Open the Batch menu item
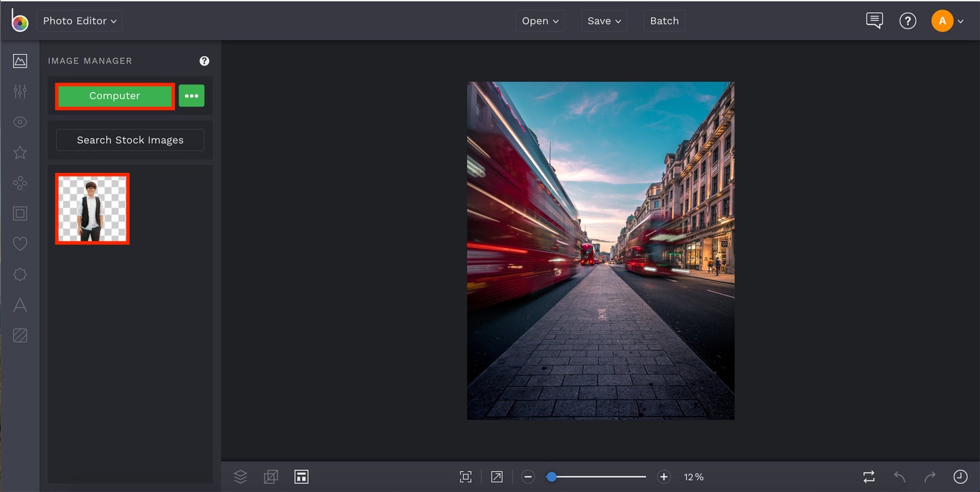980x492 pixels. pos(664,20)
